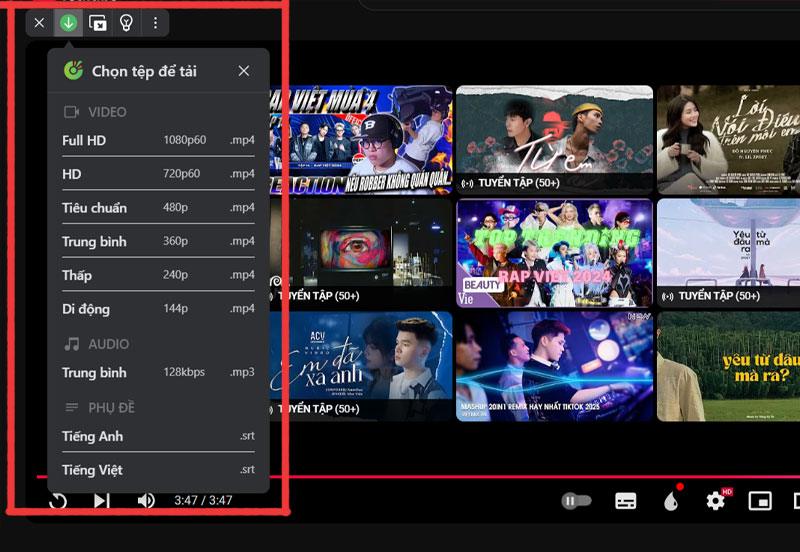This screenshot has width=800, height=552.
Task: Download Tiếng Việt srt subtitle
Action: point(158,470)
